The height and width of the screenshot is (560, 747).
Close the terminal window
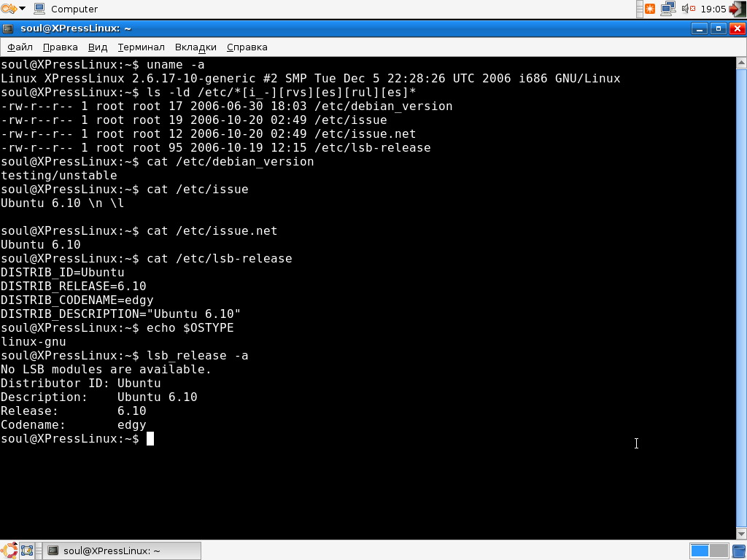[738, 28]
